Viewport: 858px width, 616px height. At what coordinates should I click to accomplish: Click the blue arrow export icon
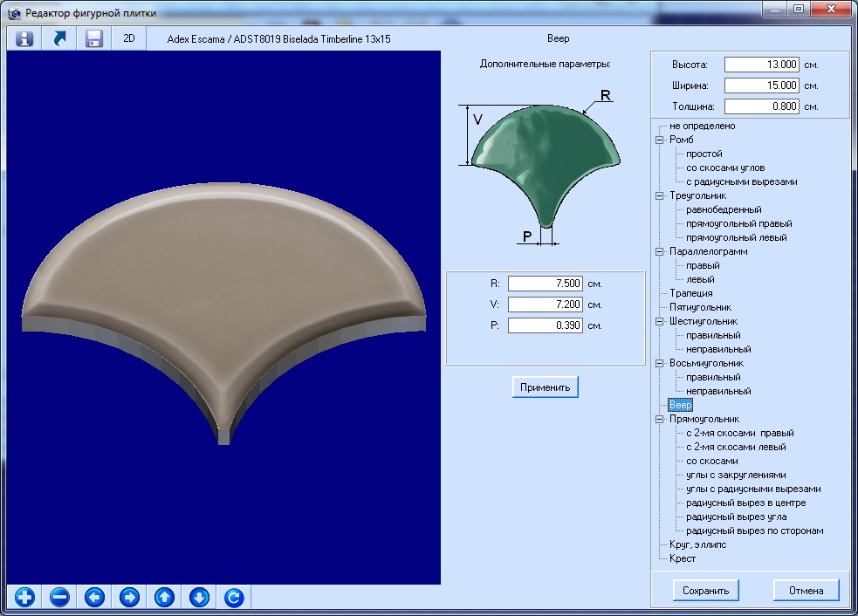(59, 38)
